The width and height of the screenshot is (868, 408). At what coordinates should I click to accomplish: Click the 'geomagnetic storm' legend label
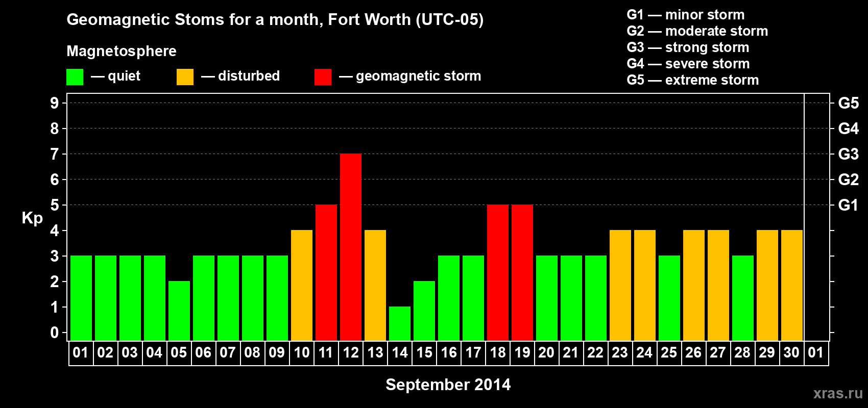tap(419, 76)
